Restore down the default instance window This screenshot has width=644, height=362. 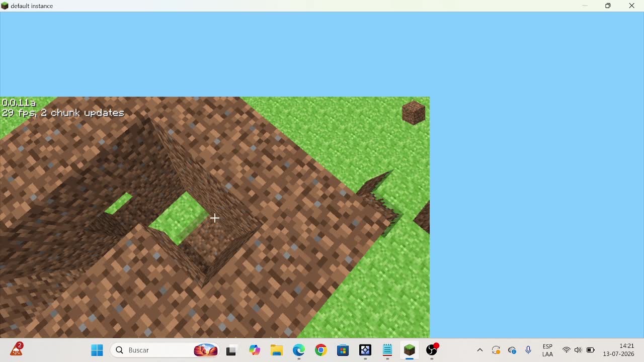pos(608,6)
